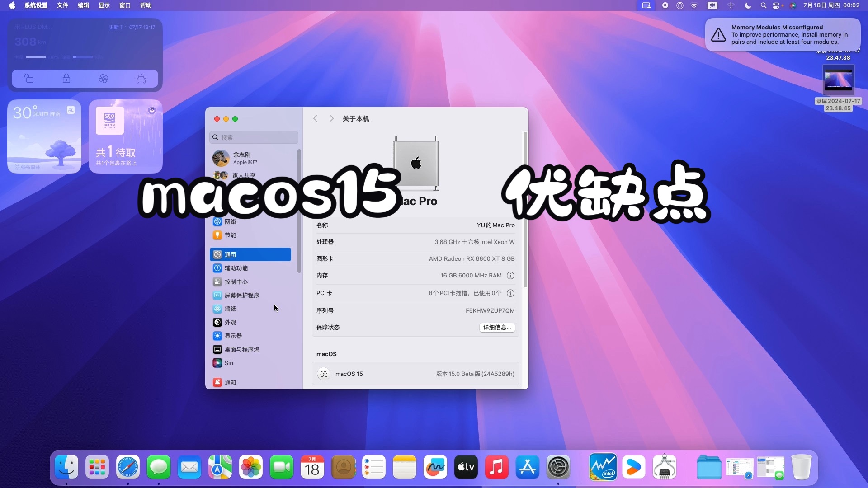Screen dimensions: 868x488
Task: Show PCI card details info button
Action: tap(510, 293)
